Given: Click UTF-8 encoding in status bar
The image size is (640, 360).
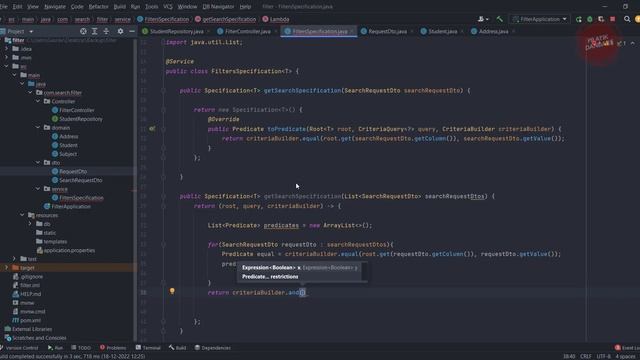Looking at the screenshot, I should coord(603,356).
